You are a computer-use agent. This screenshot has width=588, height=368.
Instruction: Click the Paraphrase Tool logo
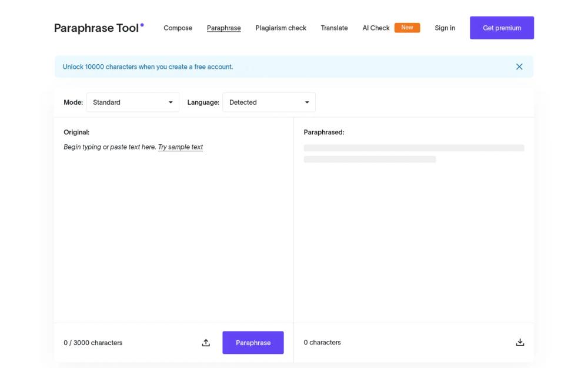(99, 28)
